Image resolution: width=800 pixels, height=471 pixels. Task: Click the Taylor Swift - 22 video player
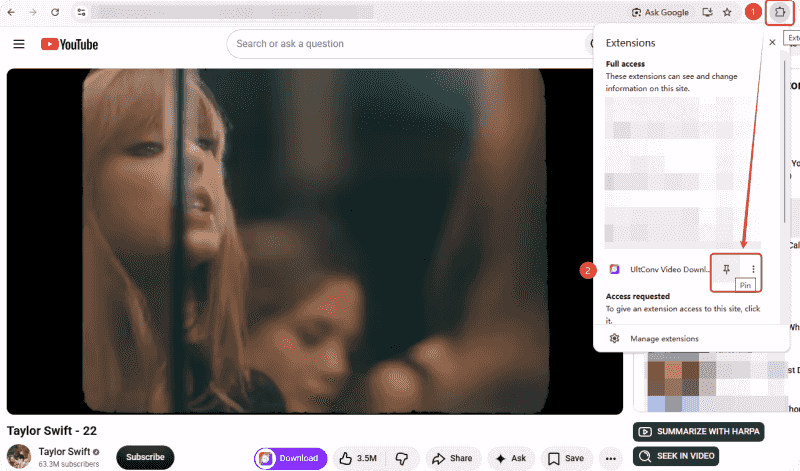click(314, 241)
